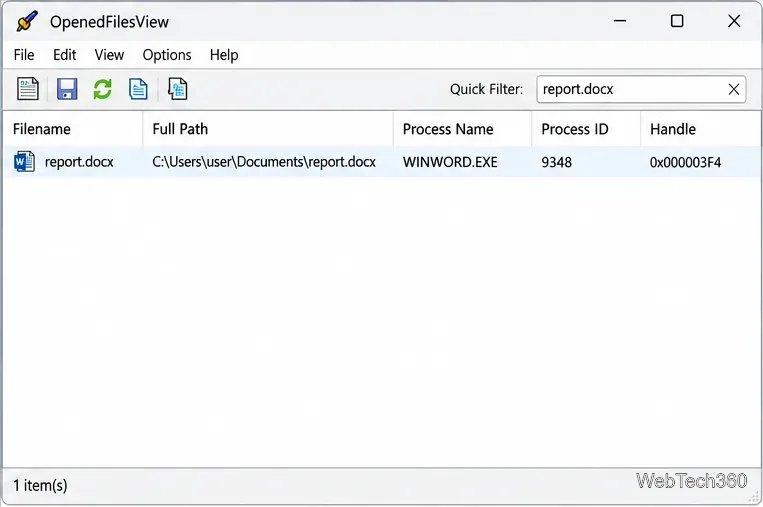Open the File menu

[24, 55]
